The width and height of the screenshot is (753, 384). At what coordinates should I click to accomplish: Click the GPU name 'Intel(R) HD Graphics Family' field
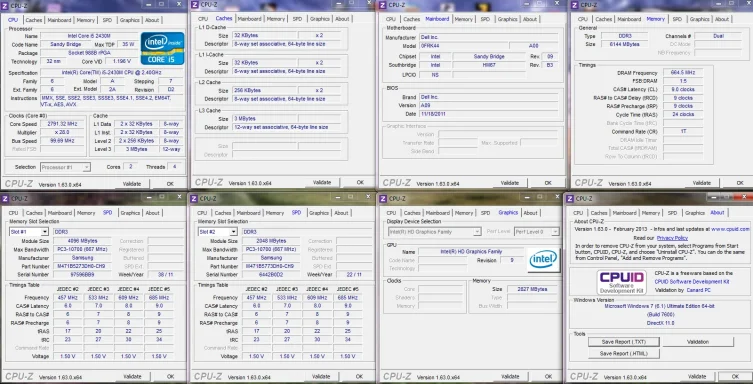tap(471, 252)
